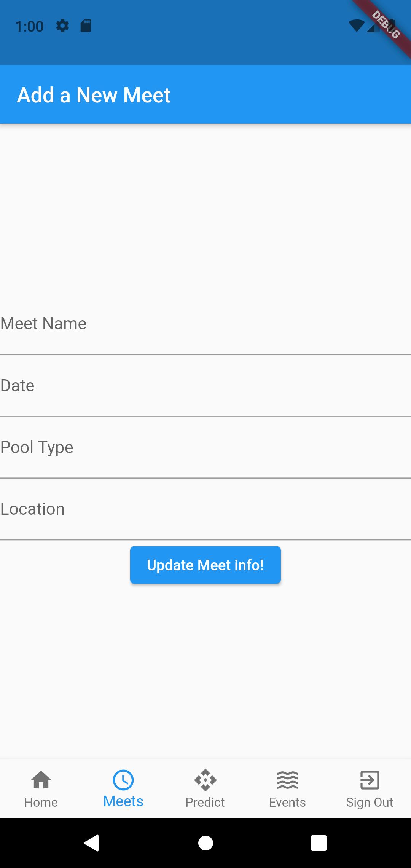Open the Predict tab label
This screenshot has height=868, width=411.
(x=205, y=803)
